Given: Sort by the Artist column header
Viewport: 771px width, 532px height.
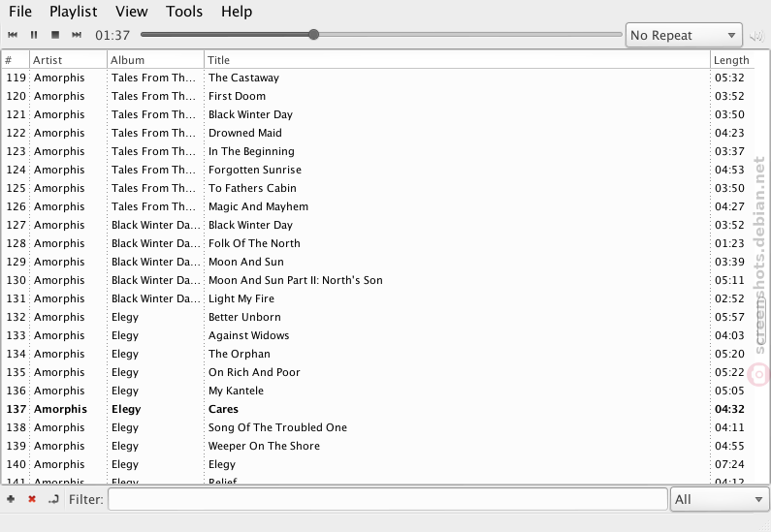Looking at the screenshot, I should tap(68, 60).
